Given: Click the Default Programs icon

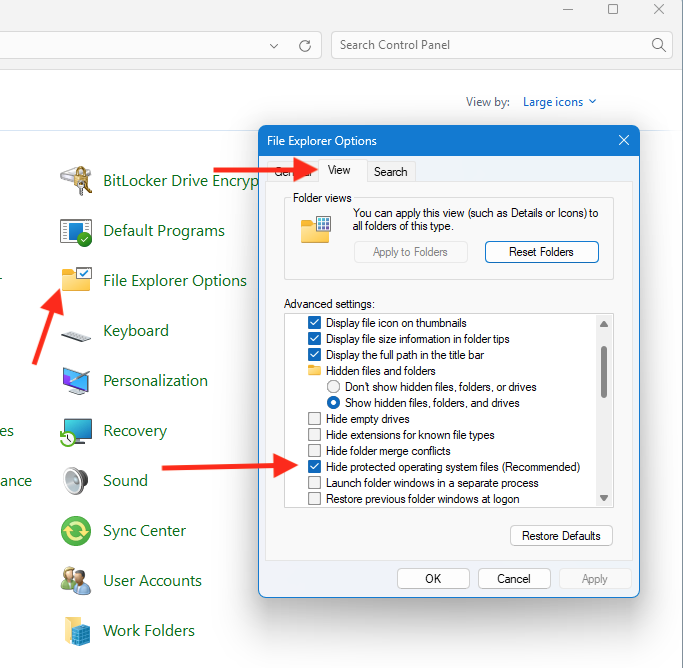Looking at the screenshot, I should point(77,231).
